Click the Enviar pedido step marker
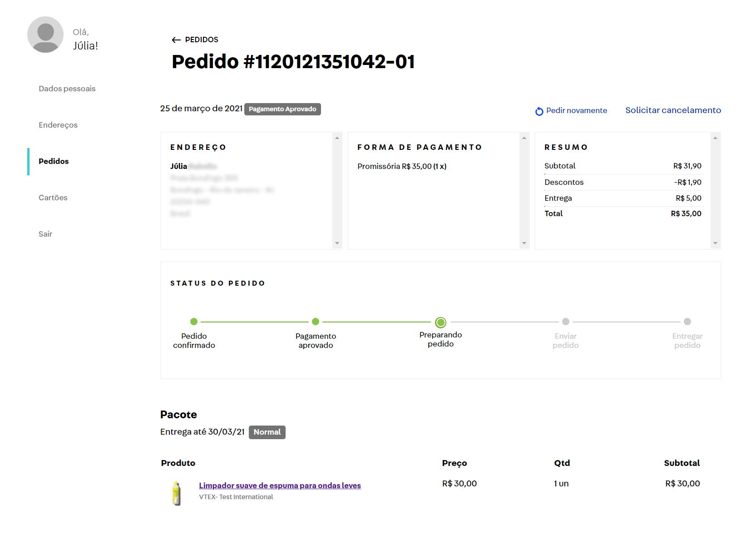The image size is (756, 545). (x=565, y=322)
